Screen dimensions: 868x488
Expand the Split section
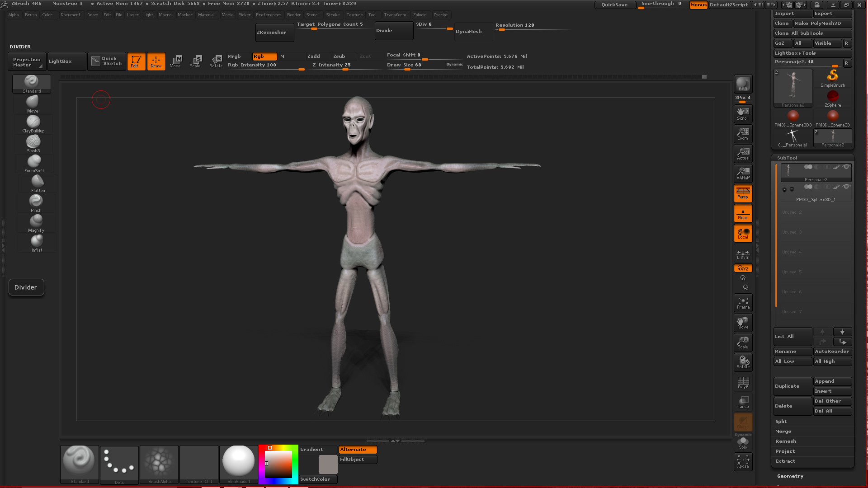(x=781, y=422)
